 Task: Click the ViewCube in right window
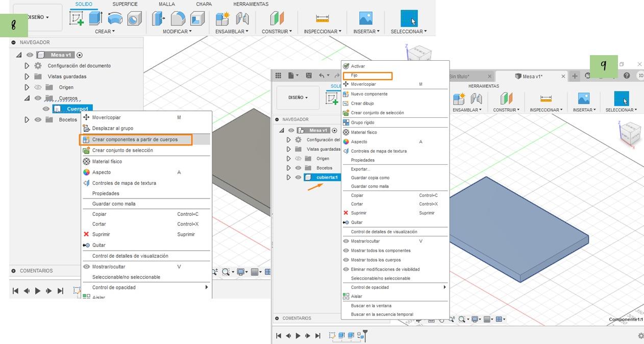coord(631,134)
